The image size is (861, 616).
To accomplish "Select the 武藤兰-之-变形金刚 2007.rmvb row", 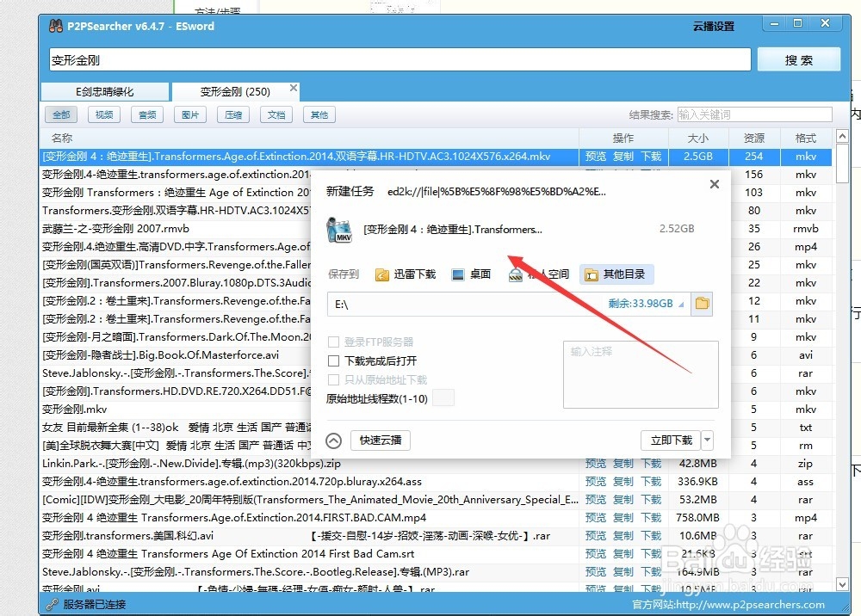I will point(176,229).
